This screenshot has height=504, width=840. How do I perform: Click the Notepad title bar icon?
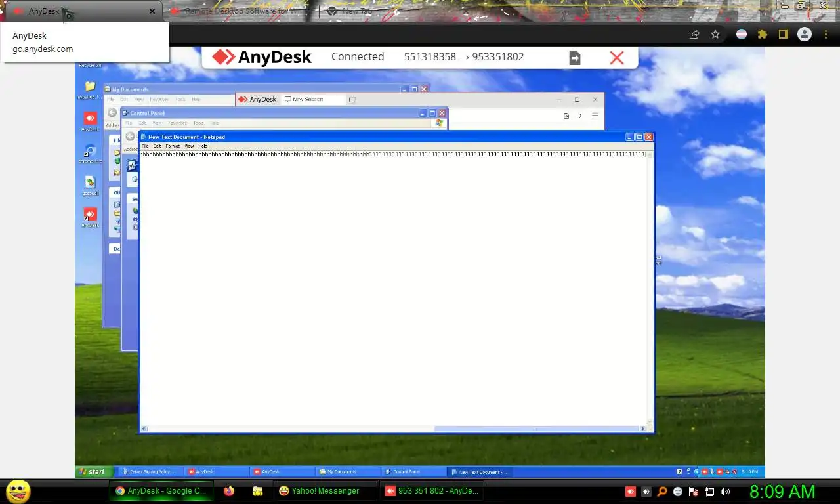tap(144, 137)
